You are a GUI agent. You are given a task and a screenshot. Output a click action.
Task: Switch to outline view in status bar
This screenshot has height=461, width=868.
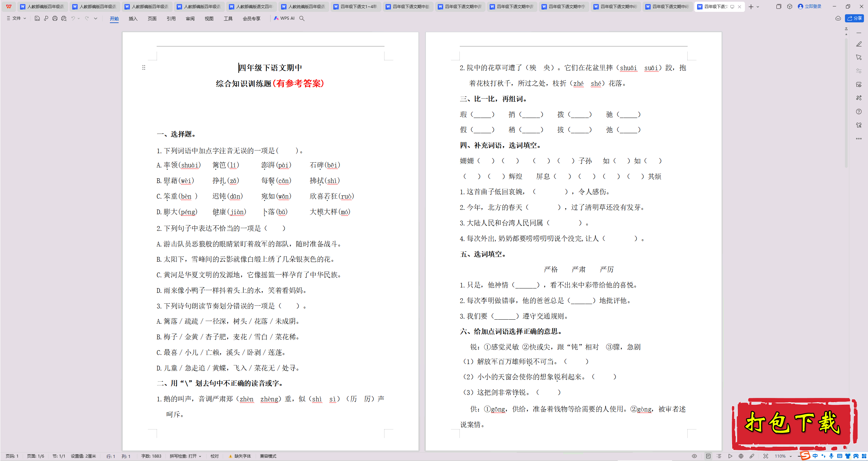coord(719,456)
